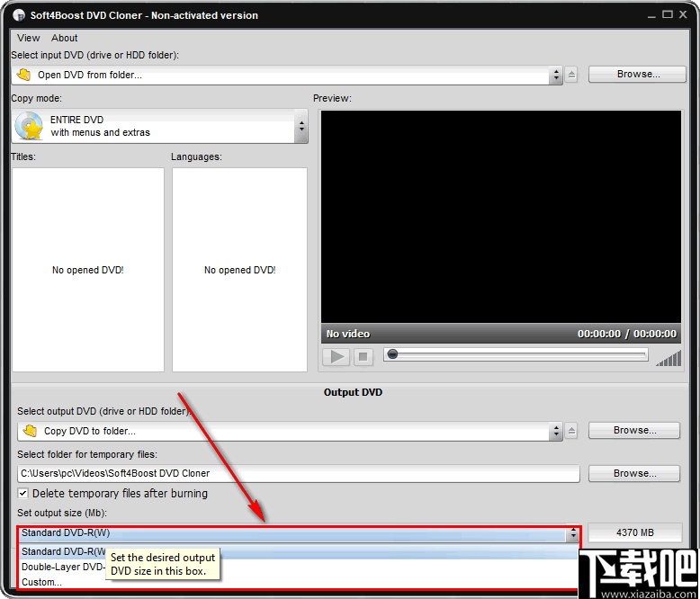
Task: Expand the output DVD destination dropdown
Action: point(556,431)
